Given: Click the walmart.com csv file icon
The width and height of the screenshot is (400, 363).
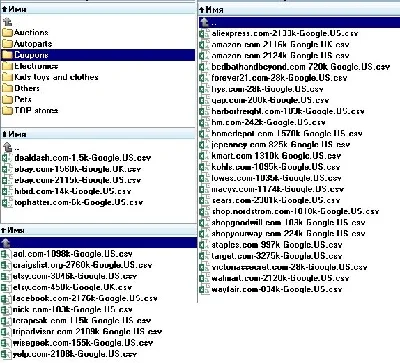Looking at the screenshot, I should click(x=203, y=278).
